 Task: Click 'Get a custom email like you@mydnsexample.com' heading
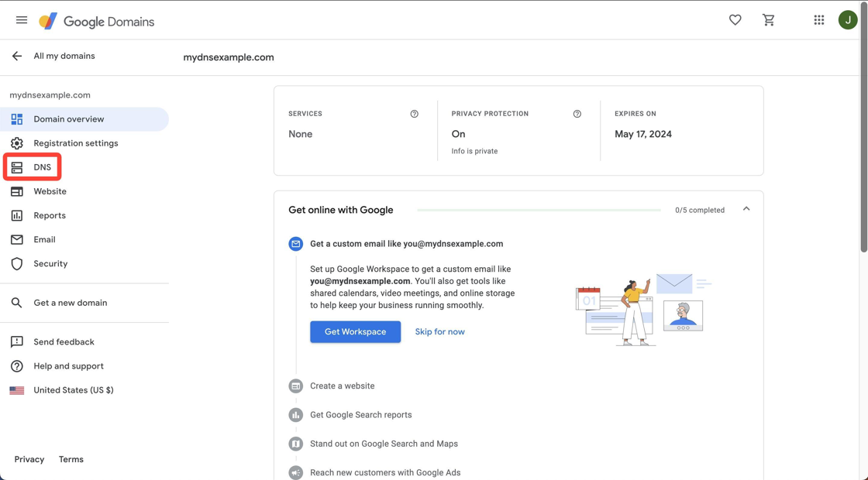pos(407,244)
